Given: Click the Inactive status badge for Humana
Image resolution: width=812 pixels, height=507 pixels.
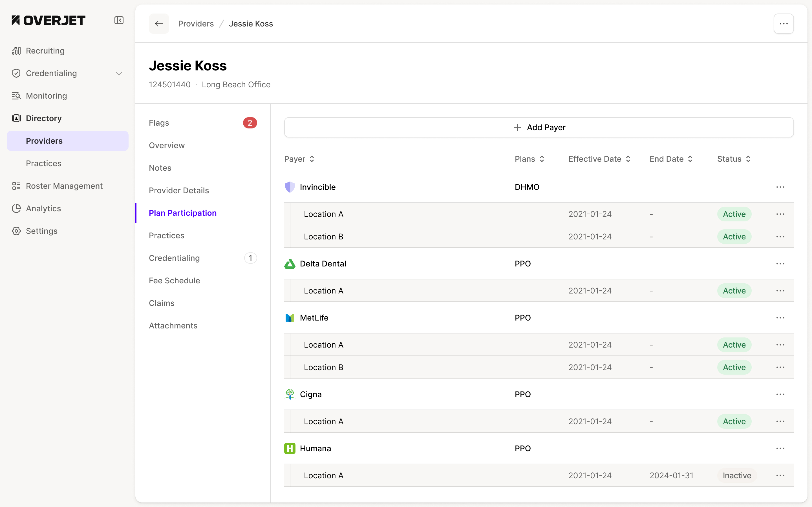Looking at the screenshot, I should (x=737, y=475).
